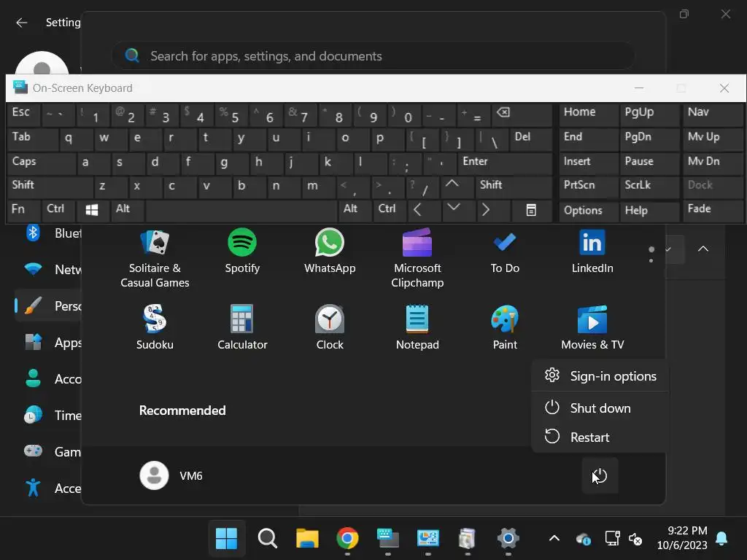Open clock and date flyout
The width and height of the screenshot is (747, 560).
[682, 537]
